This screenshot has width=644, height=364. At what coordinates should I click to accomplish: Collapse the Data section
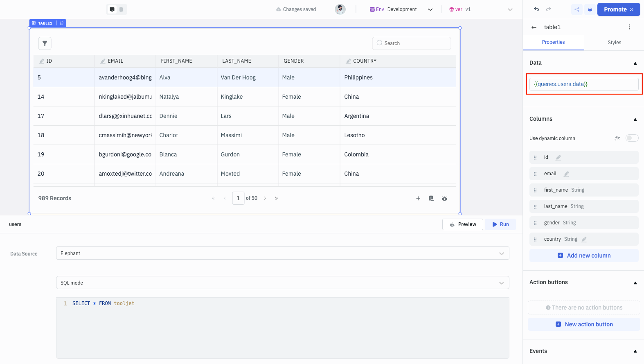click(x=635, y=63)
